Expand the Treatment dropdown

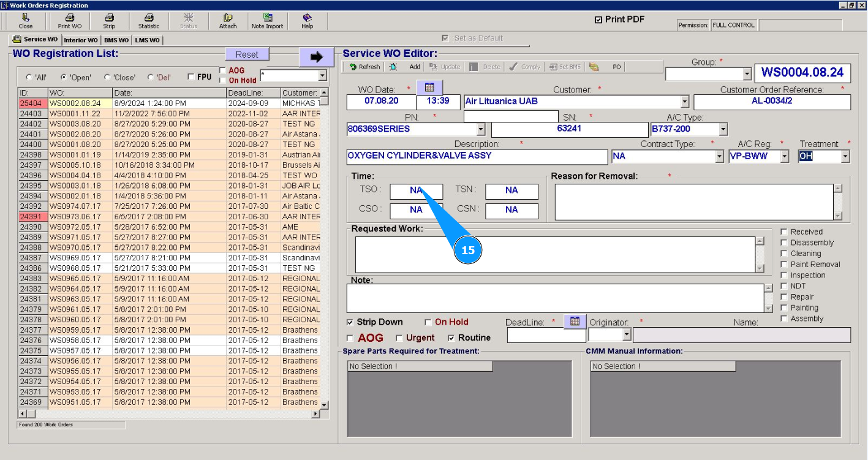click(845, 156)
